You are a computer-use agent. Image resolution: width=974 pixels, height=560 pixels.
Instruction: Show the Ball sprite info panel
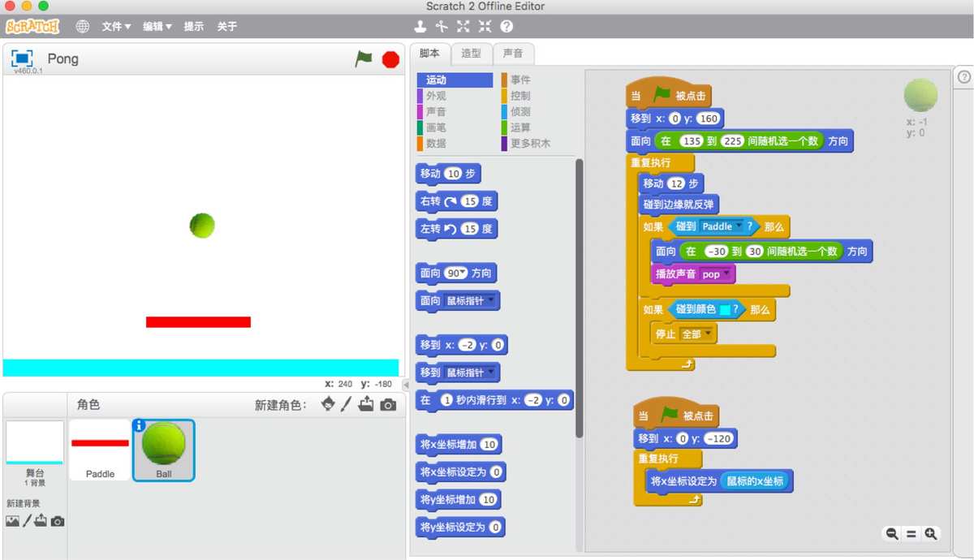point(139,425)
